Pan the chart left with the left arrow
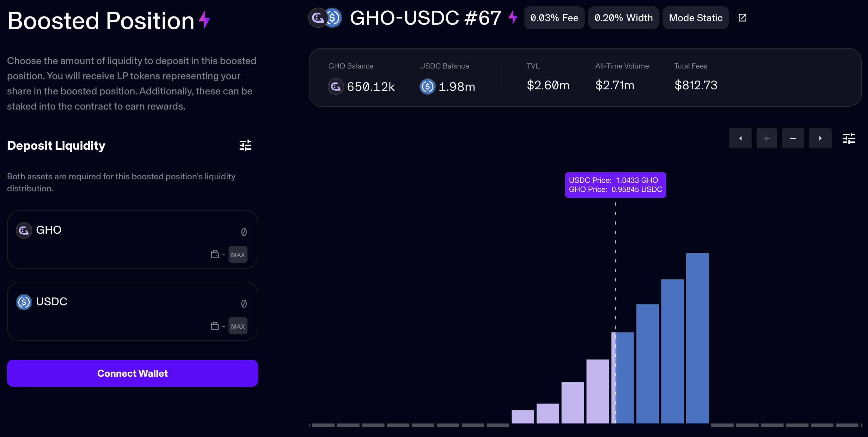The width and height of the screenshot is (868, 437). tap(740, 138)
